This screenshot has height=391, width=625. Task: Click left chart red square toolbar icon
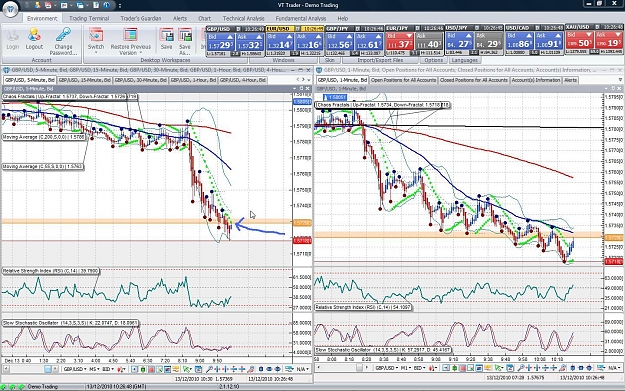(x=151, y=369)
